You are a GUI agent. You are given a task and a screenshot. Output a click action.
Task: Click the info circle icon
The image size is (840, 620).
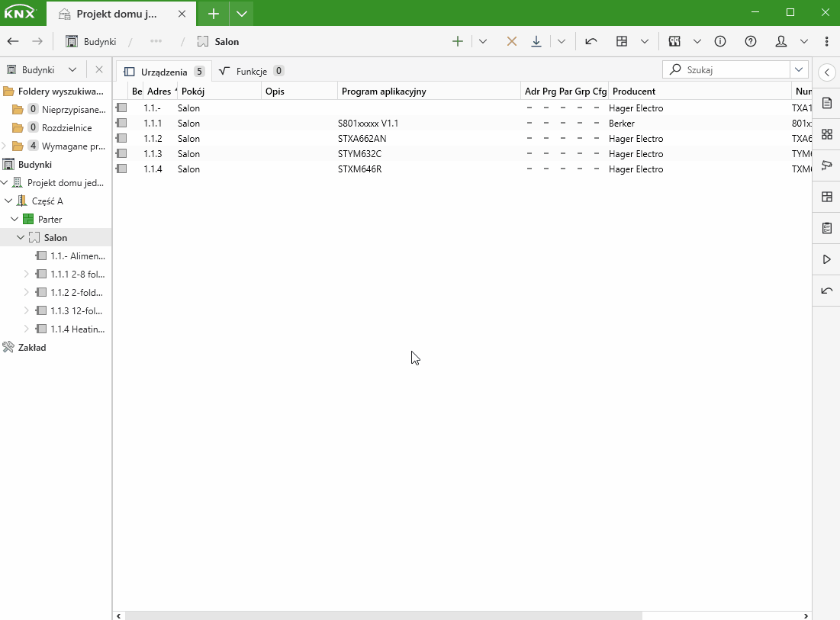click(x=720, y=42)
